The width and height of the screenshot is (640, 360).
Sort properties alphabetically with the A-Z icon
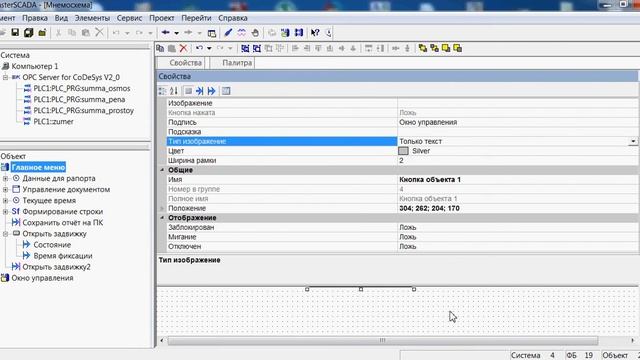click(x=174, y=91)
